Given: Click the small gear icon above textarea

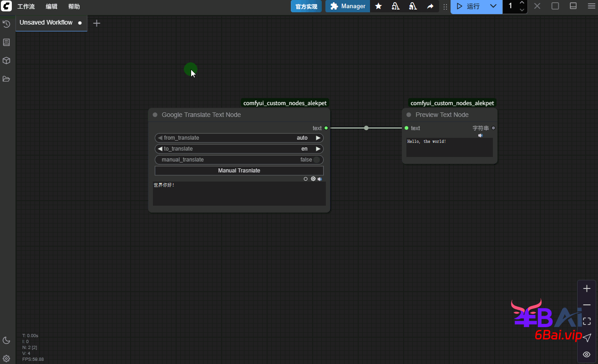Looking at the screenshot, I should pos(313,179).
